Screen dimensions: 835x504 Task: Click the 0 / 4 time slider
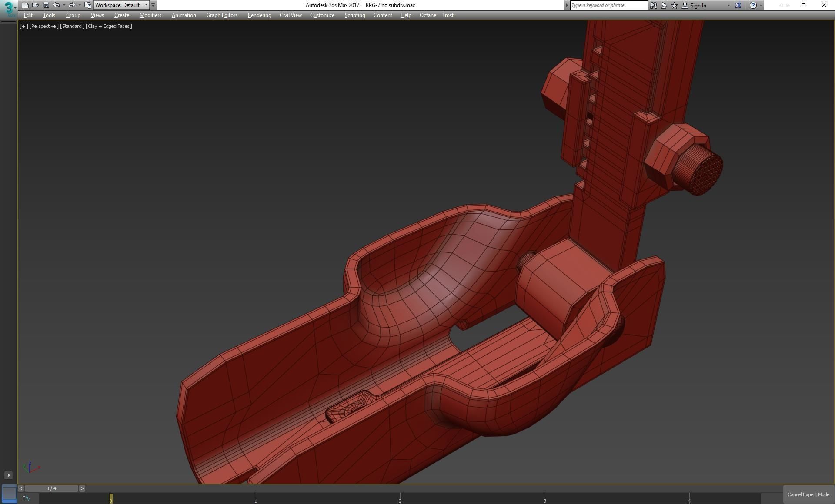[51, 488]
